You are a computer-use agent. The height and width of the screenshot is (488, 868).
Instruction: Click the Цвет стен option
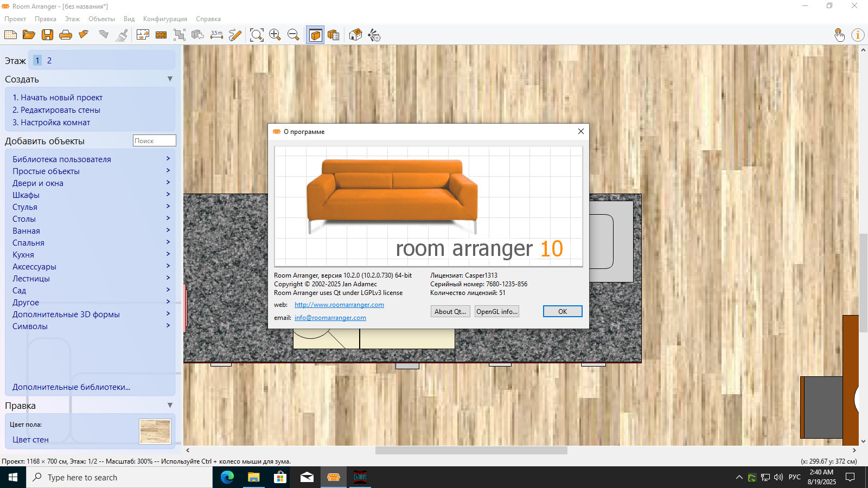click(x=30, y=440)
